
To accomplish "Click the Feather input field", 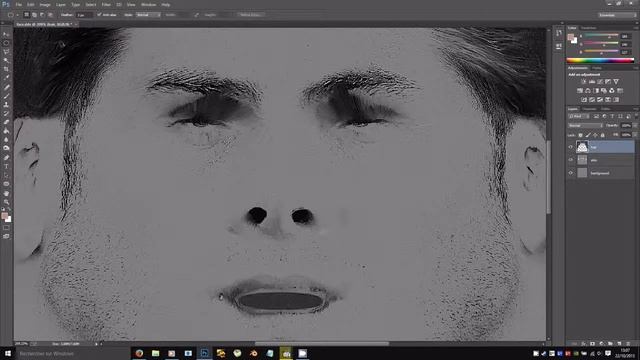I will [x=84, y=15].
